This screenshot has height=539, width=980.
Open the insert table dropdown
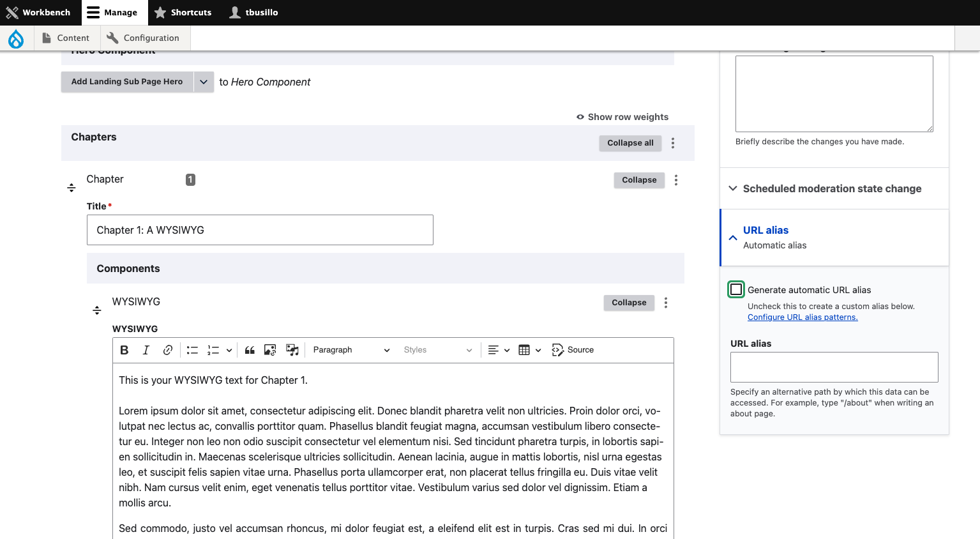click(530, 350)
